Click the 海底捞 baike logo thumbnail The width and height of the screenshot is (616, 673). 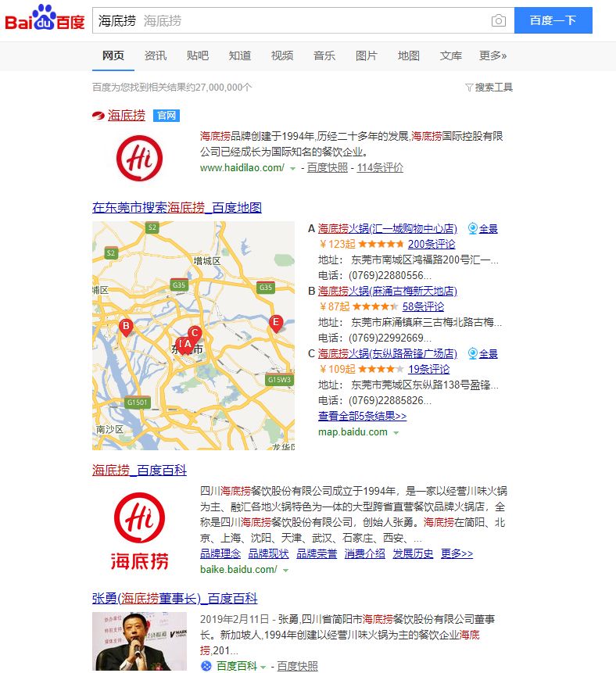[139, 532]
